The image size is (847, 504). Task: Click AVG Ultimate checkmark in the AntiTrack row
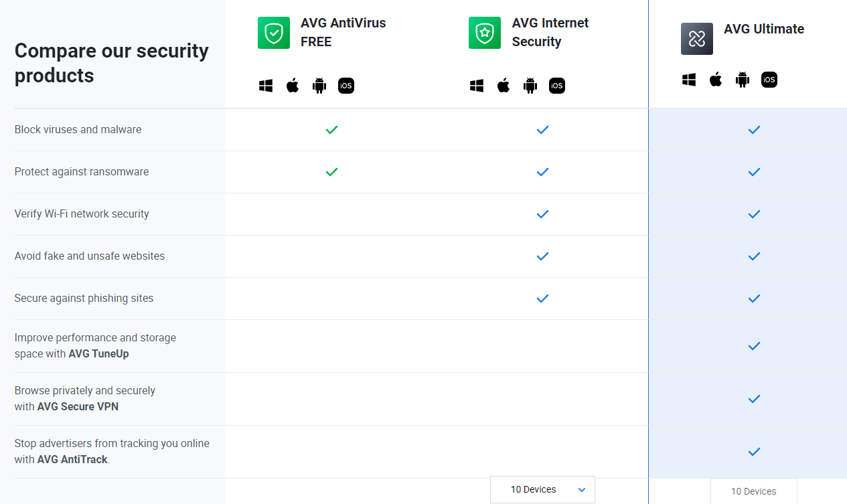(754, 452)
